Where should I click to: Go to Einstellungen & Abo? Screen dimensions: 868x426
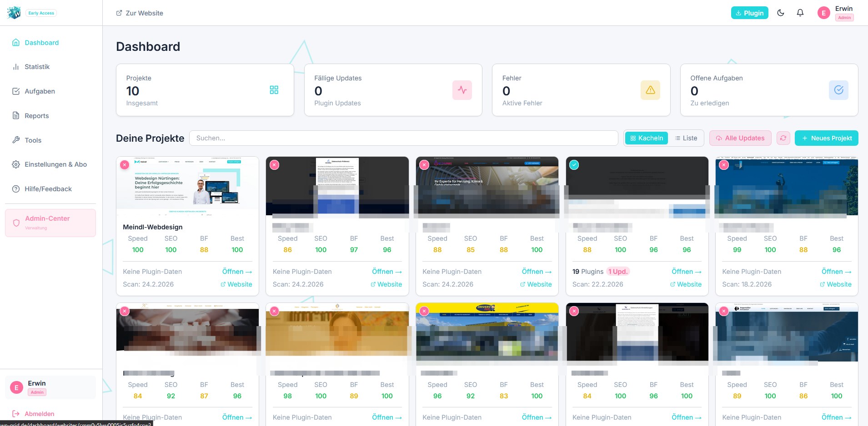pyautogui.click(x=55, y=164)
